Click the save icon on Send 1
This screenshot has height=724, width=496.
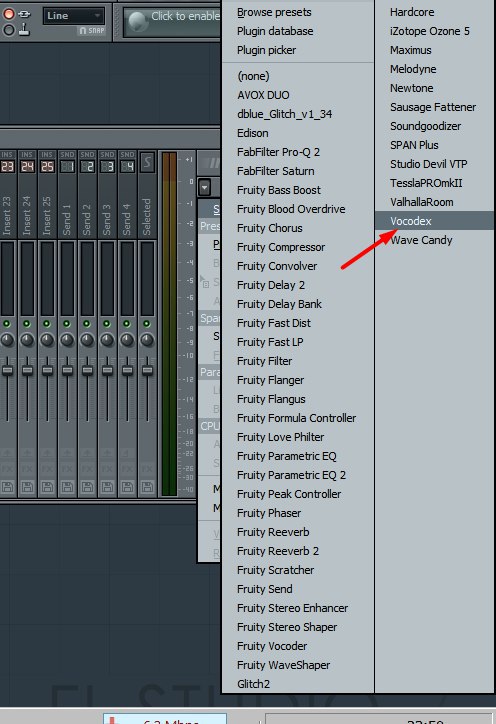tap(67, 487)
